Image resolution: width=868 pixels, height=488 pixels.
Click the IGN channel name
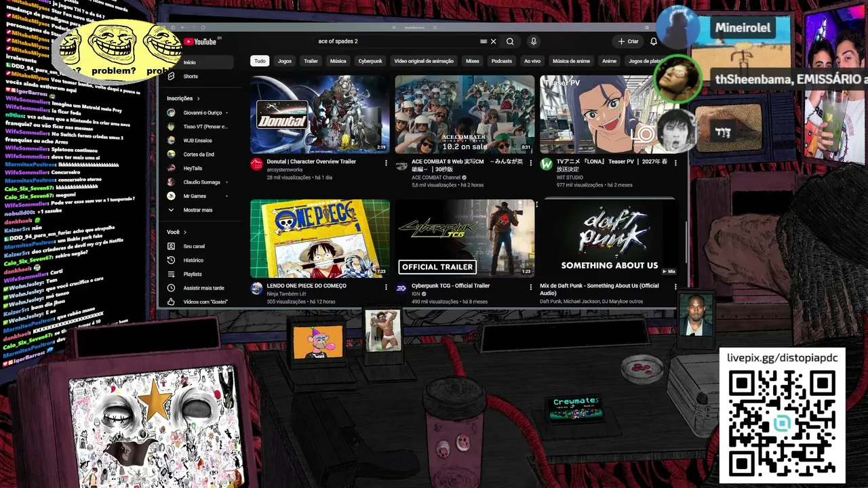coord(414,294)
